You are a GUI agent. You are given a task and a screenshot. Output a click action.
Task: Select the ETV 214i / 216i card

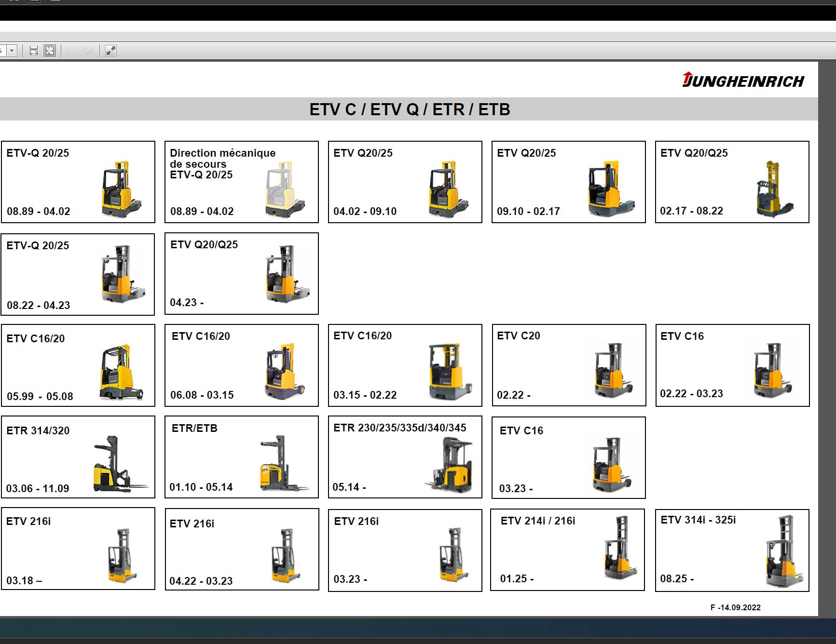pyautogui.click(x=568, y=550)
